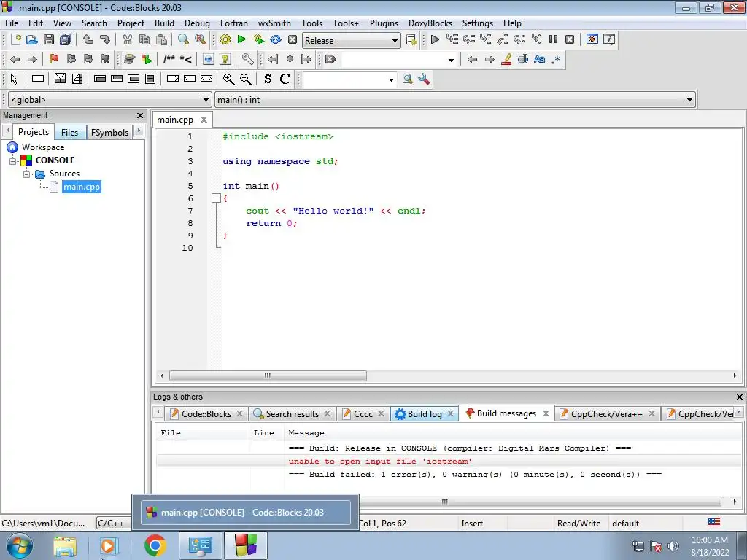This screenshot has height=560, width=747.
Task: Open Chrome from the Windows taskbar
Action: tap(155, 545)
